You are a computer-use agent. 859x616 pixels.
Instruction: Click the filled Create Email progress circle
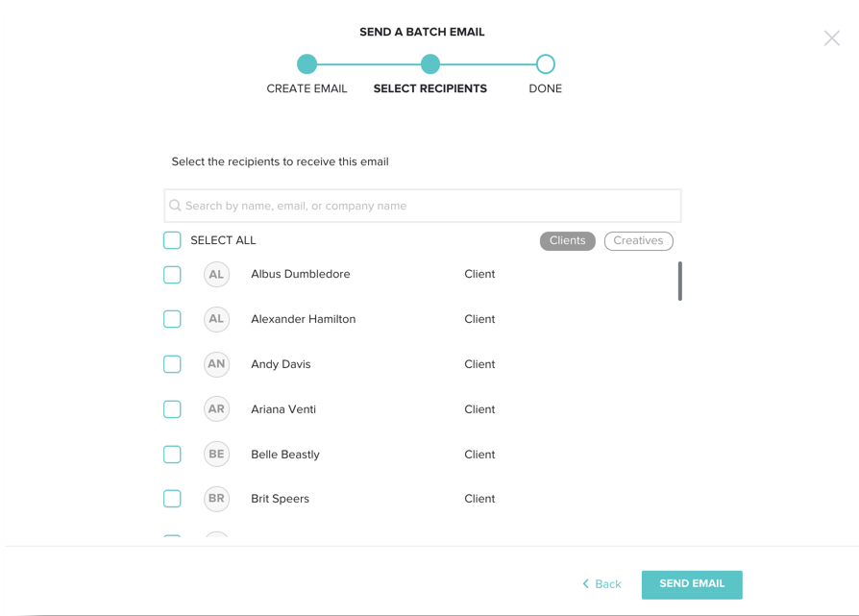pyautogui.click(x=307, y=63)
